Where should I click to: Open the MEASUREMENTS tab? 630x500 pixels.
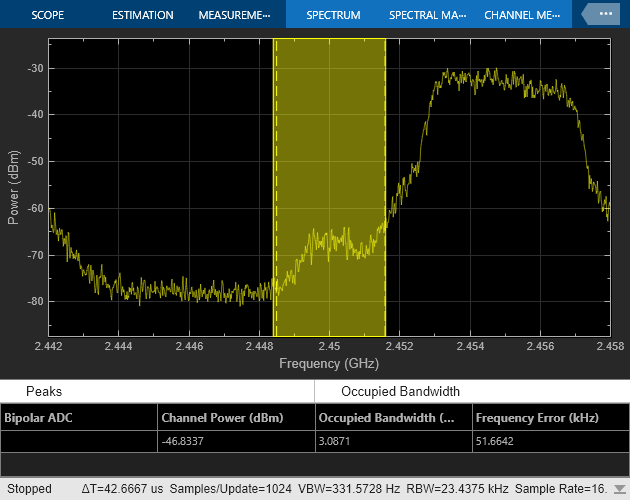point(234,15)
